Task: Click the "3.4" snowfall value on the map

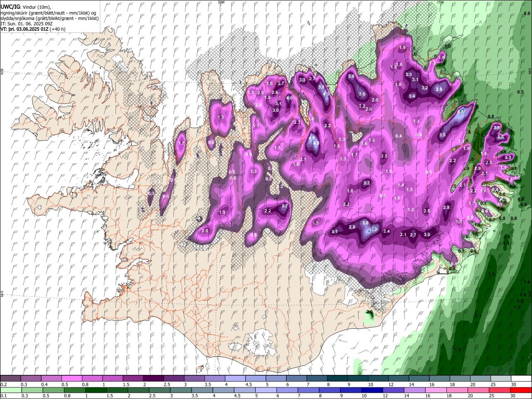Action: point(412,96)
